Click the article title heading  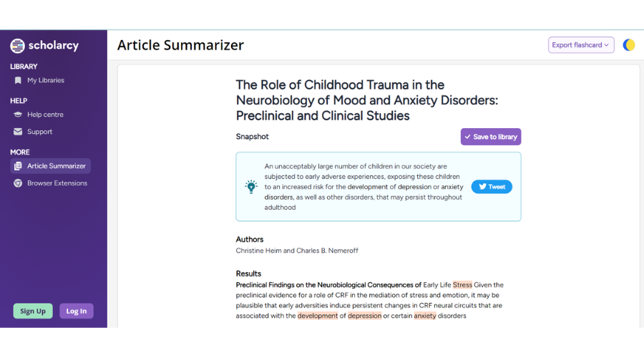click(367, 100)
